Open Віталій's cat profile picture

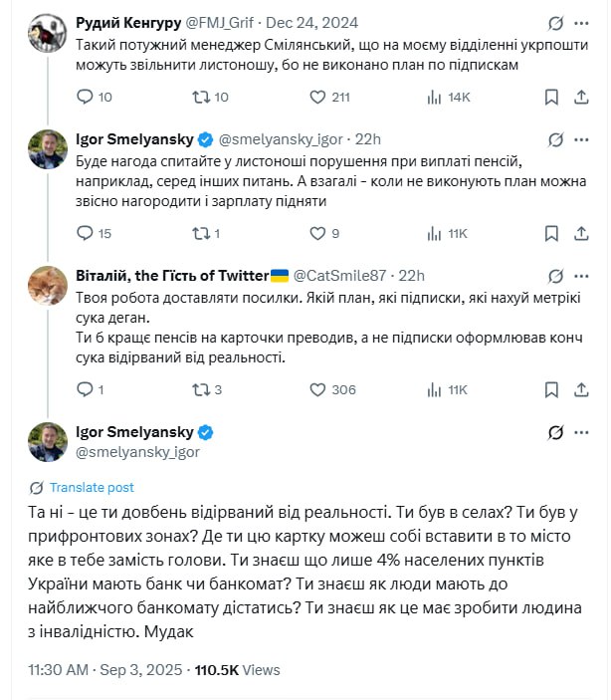point(47,286)
